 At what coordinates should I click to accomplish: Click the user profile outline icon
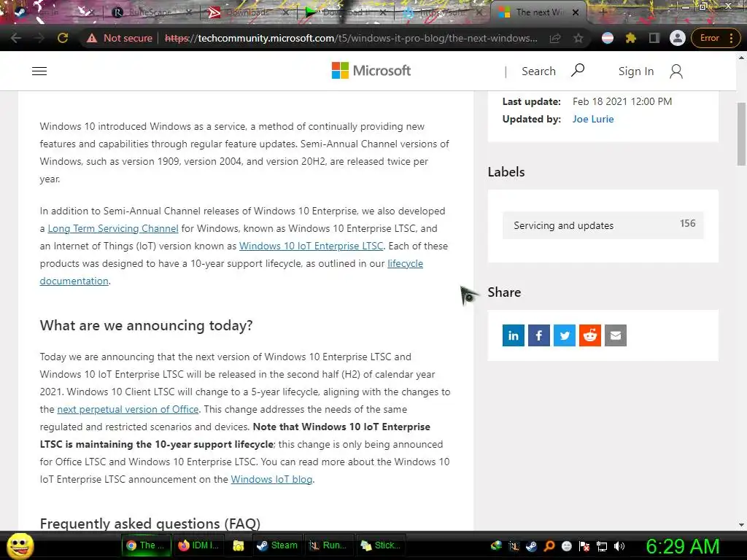pos(676,71)
